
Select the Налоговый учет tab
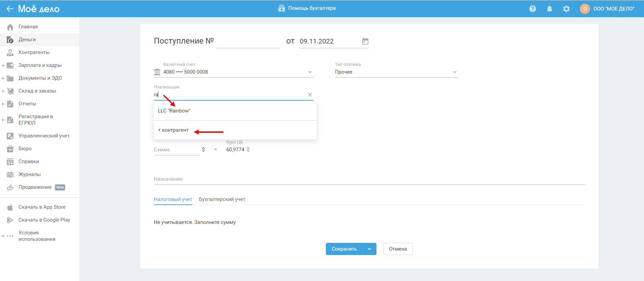[173, 199]
